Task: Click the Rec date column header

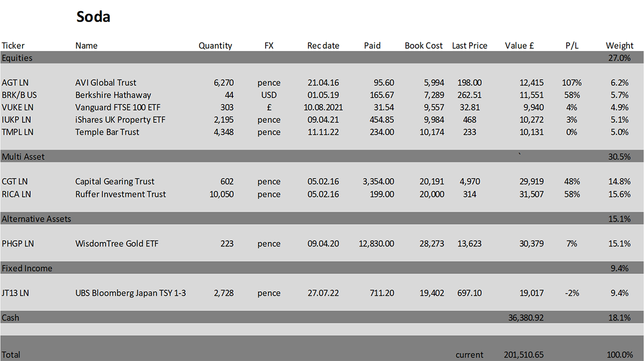Action: point(323,46)
